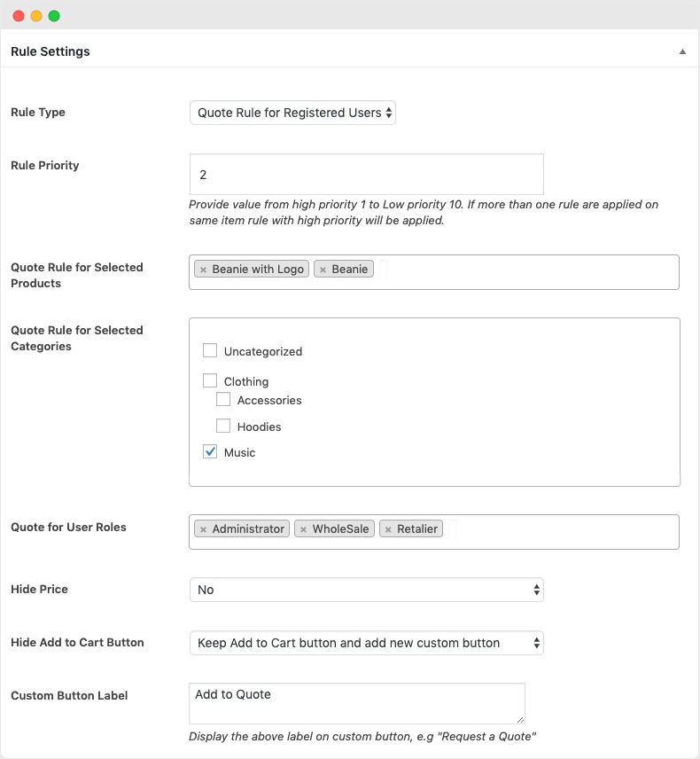Click the Rule Settings header
700x759 pixels.
(50, 51)
